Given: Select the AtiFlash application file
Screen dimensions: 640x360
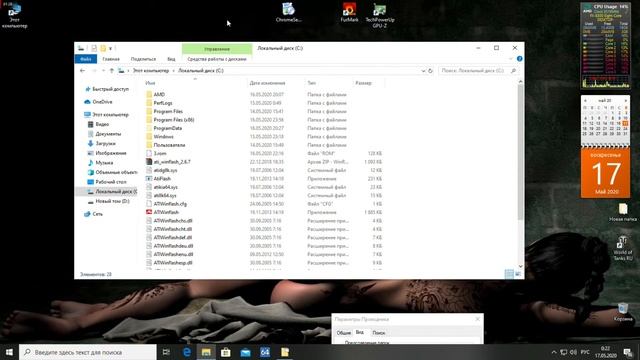Looking at the screenshot, I should 162,179.
